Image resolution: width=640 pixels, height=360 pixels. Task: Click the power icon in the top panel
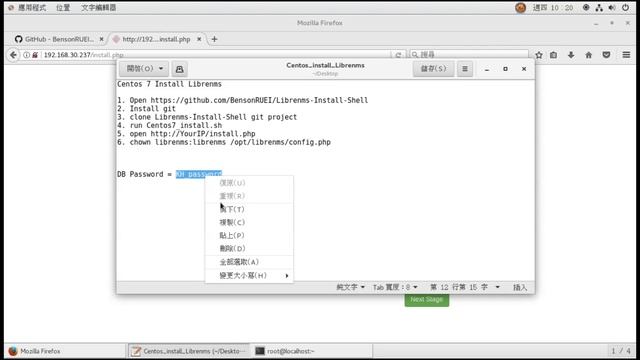[x=625, y=8]
